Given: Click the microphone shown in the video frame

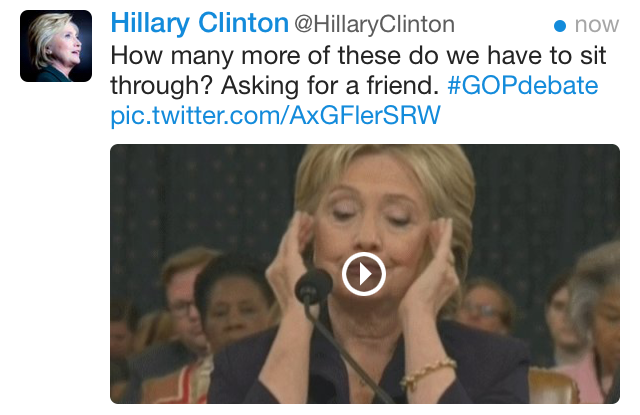Looking at the screenshot, I should click(313, 287).
